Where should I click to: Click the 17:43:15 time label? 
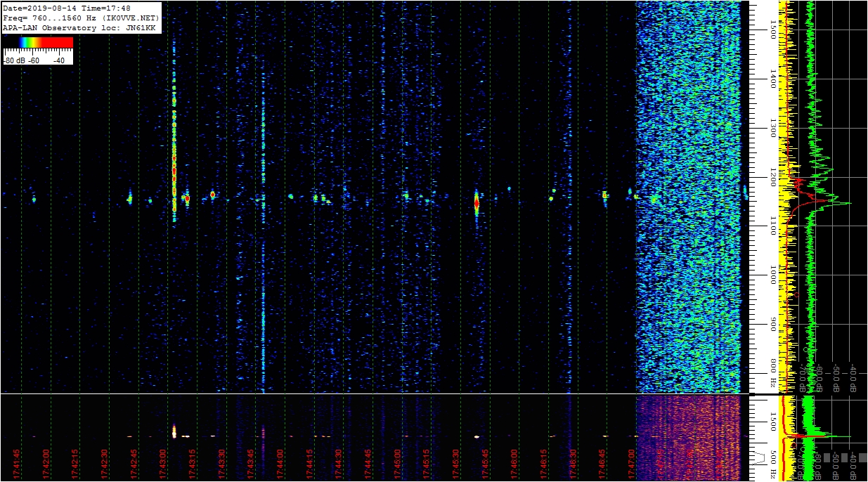192,464
